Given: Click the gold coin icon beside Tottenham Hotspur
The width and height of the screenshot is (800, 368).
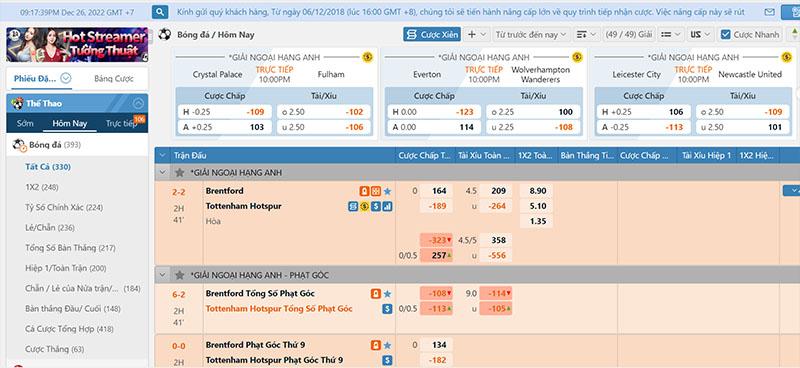Looking at the screenshot, I should [x=364, y=207].
